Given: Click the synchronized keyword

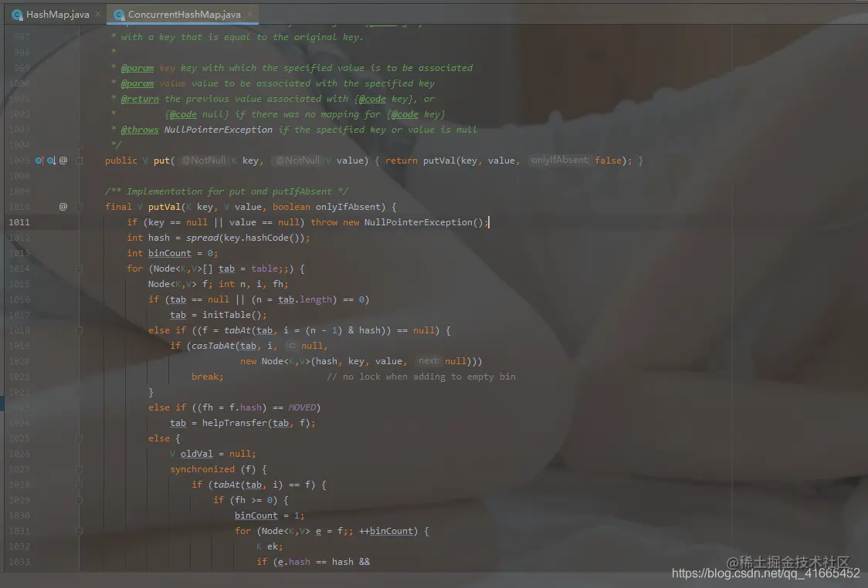Looking at the screenshot, I should (202, 469).
